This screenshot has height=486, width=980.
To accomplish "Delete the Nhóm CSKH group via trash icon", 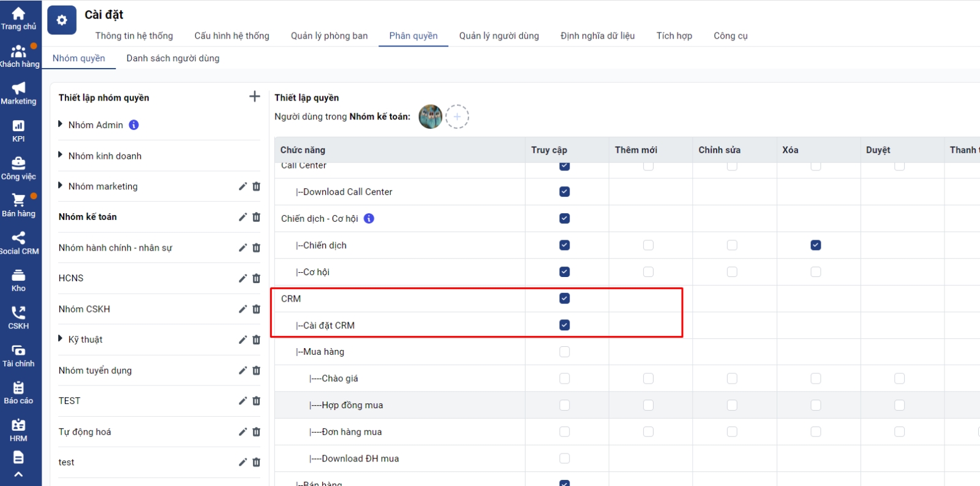I will click(256, 309).
